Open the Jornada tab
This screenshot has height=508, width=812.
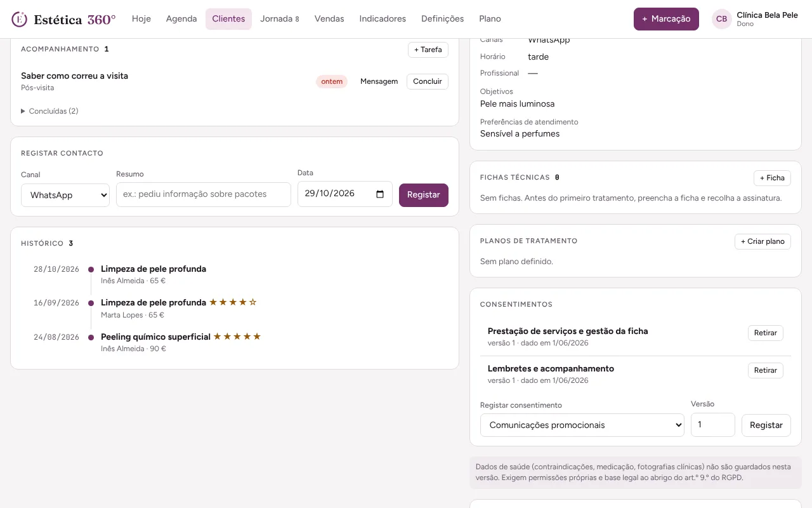[x=280, y=19]
